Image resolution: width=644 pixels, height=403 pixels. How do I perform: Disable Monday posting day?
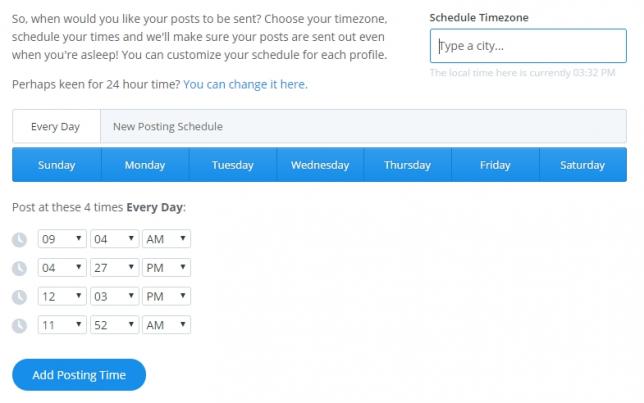click(145, 165)
